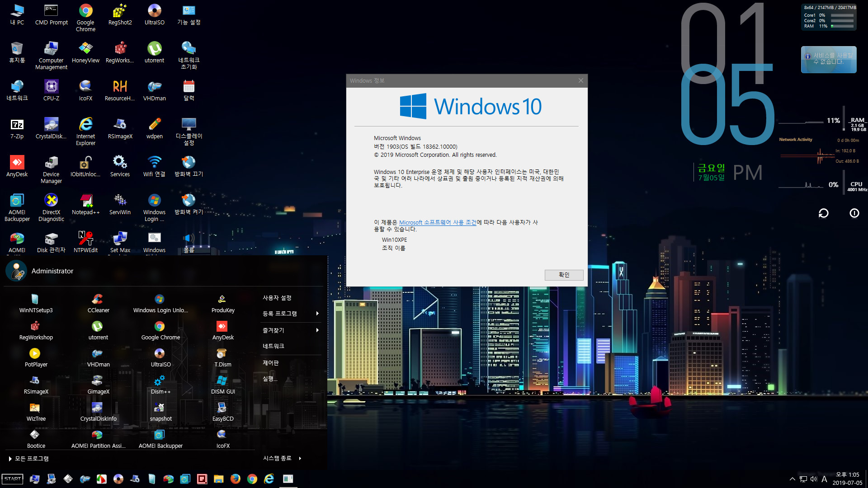Click the START button
Viewport: 868px width, 488px height.
[x=13, y=479]
